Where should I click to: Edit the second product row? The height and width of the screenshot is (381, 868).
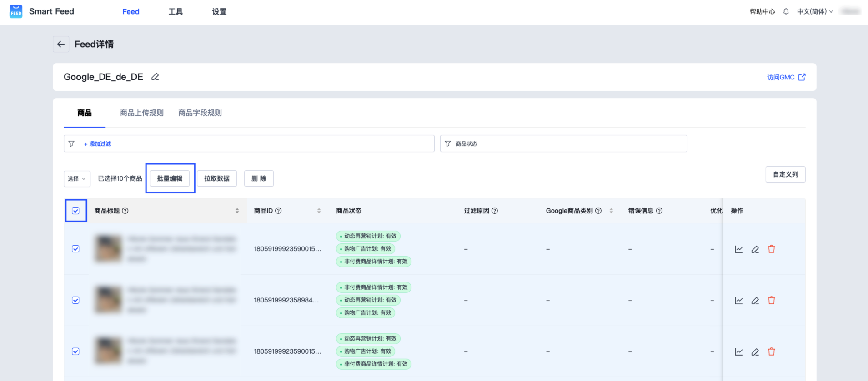(x=755, y=301)
